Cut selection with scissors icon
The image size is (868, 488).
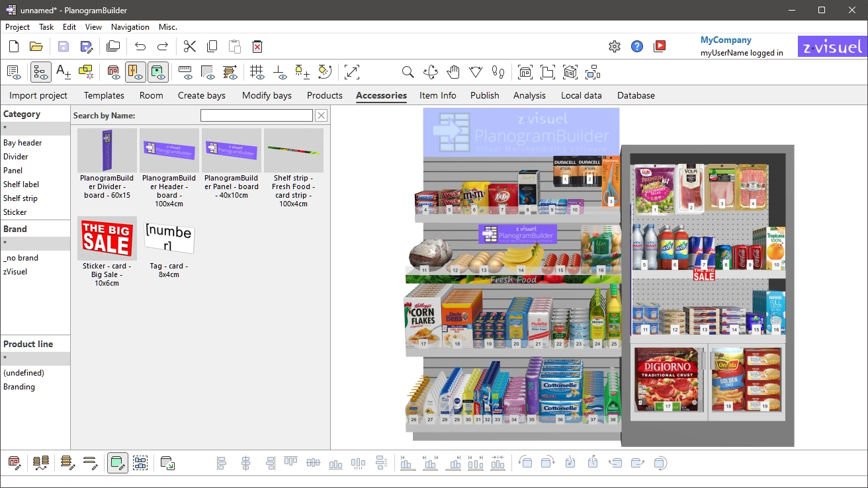pos(190,46)
